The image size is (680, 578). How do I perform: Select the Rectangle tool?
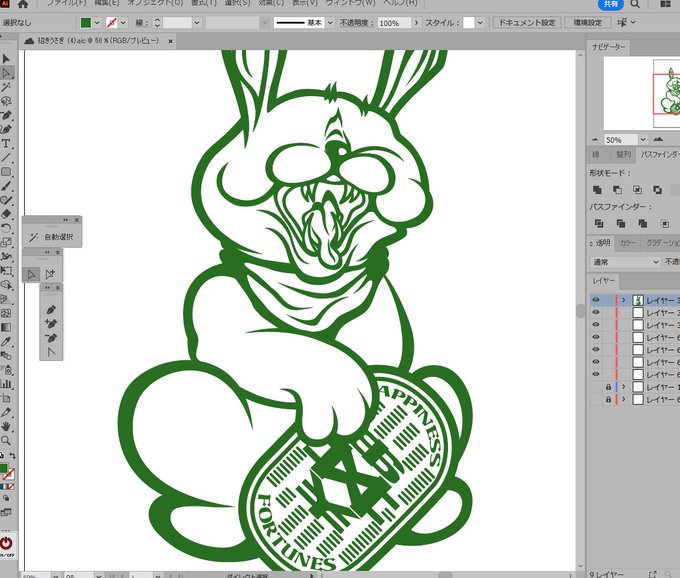(6, 172)
